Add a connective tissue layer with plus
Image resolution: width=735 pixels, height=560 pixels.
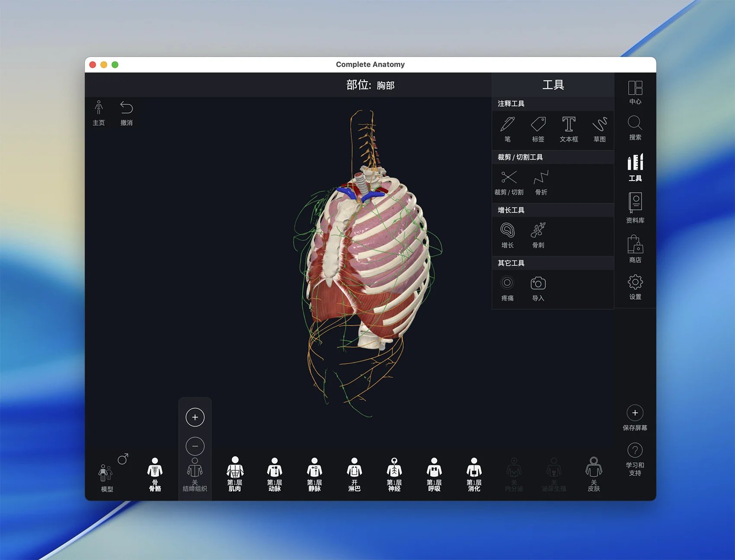tap(195, 417)
